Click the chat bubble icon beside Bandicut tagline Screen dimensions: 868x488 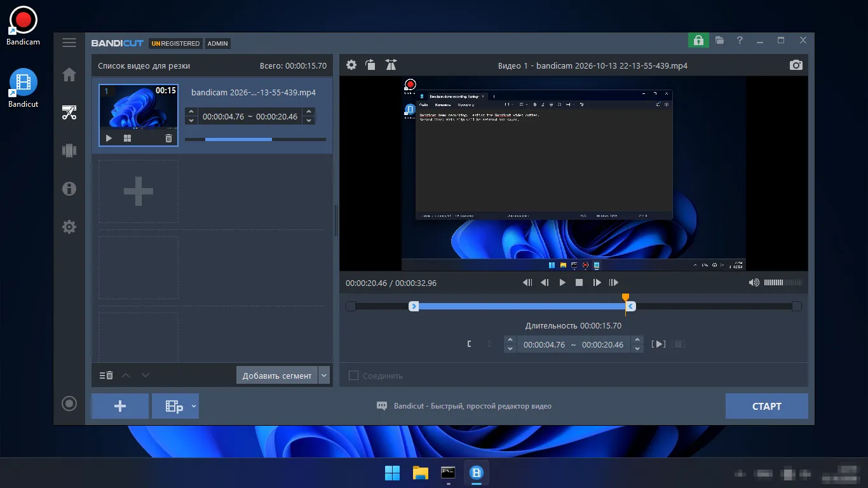coord(382,406)
